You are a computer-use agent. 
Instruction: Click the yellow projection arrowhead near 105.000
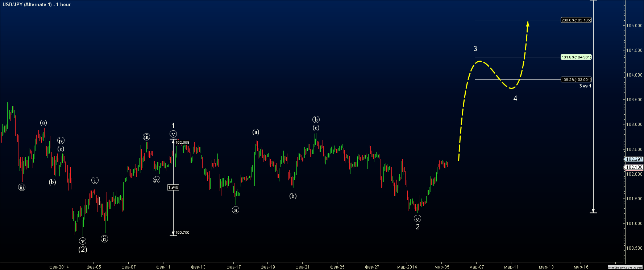tap(528, 24)
